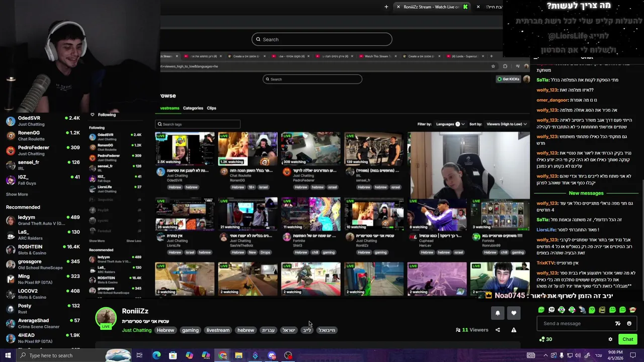Open Task View on the taskbar
Screen dimensions: 644x362
pyautogui.click(x=139, y=355)
